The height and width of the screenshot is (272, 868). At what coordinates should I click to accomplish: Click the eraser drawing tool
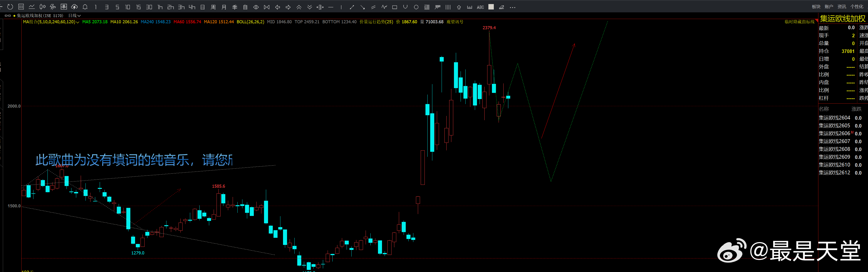502,7
